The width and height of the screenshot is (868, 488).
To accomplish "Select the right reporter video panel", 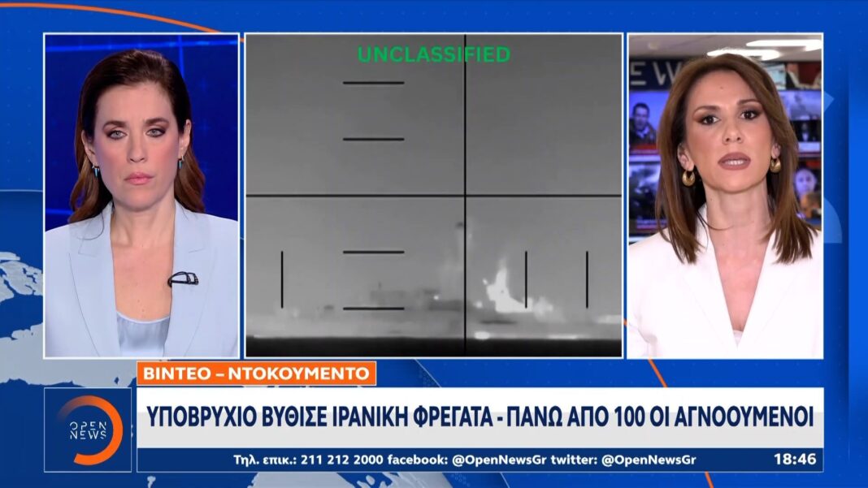I will pos(725,196).
